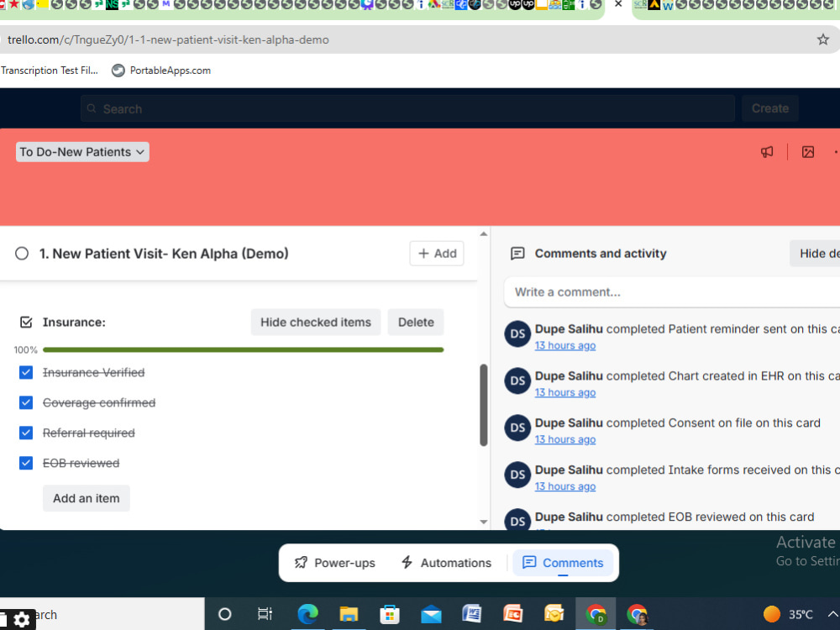Image resolution: width=840 pixels, height=630 pixels.
Task: Switch to the Power-ups tab
Action: click(x=335, y=563)
